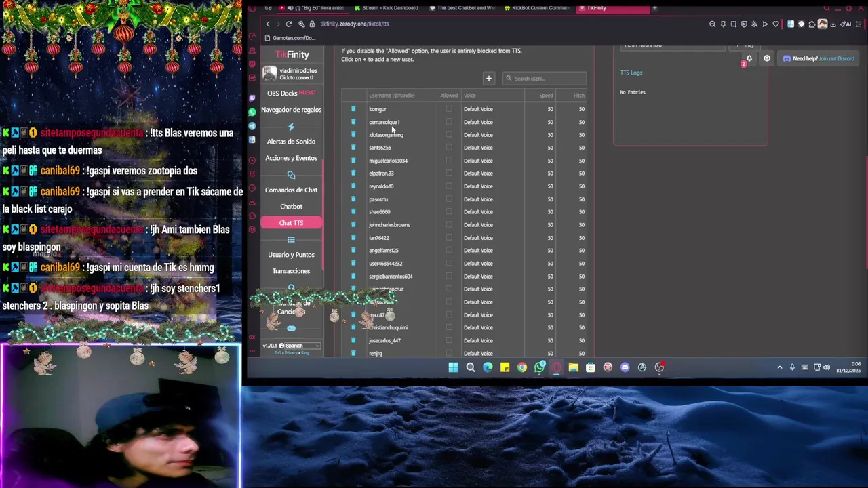The image size is (868, 488).
Task: Delete elpatron.33 via trash icon
Action: [353, 174]
